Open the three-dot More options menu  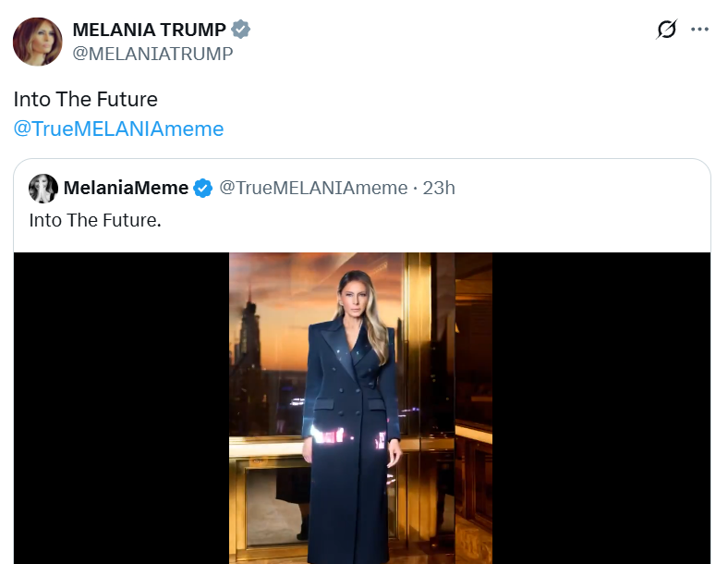click(x=700, y=30)
